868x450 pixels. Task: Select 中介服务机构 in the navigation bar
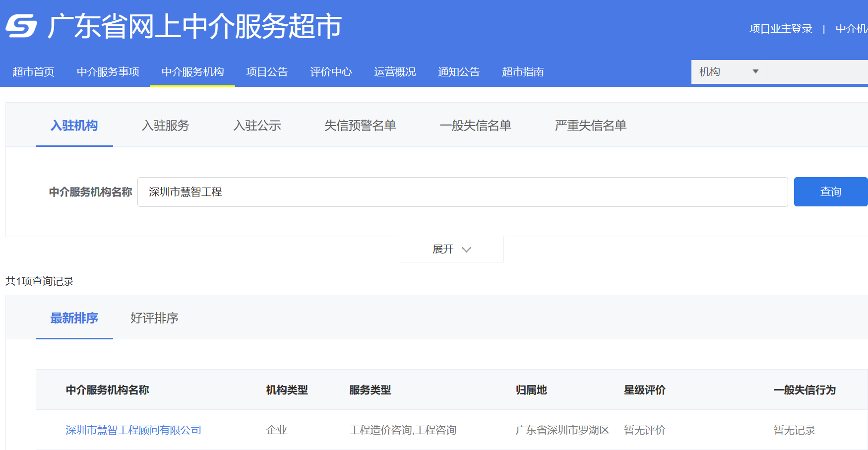point(192,72)
